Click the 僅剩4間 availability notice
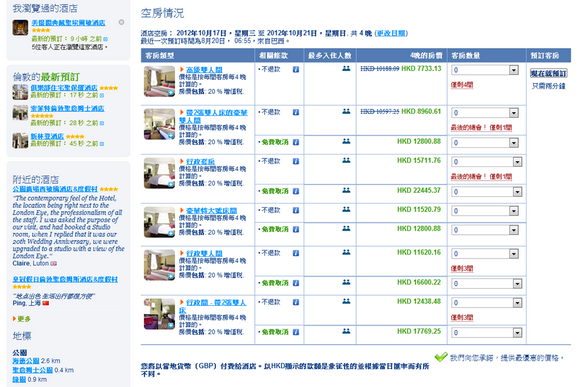Image resolution: width=580 pixels, height=387 pixels. click(462, 85)
